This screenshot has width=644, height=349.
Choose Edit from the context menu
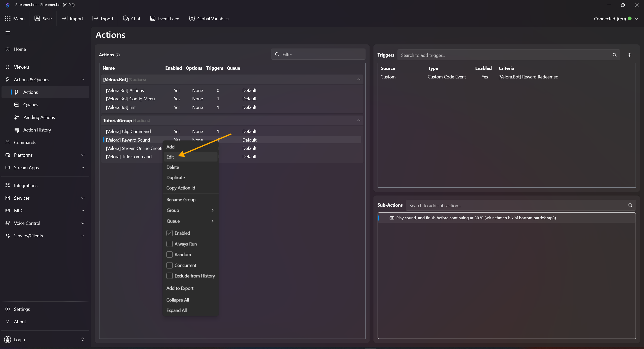click(x=170, y=157)
